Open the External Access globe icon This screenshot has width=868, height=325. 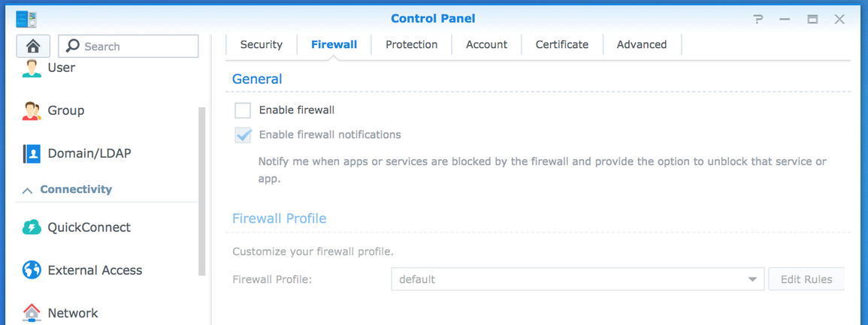(x=32, y=270)
